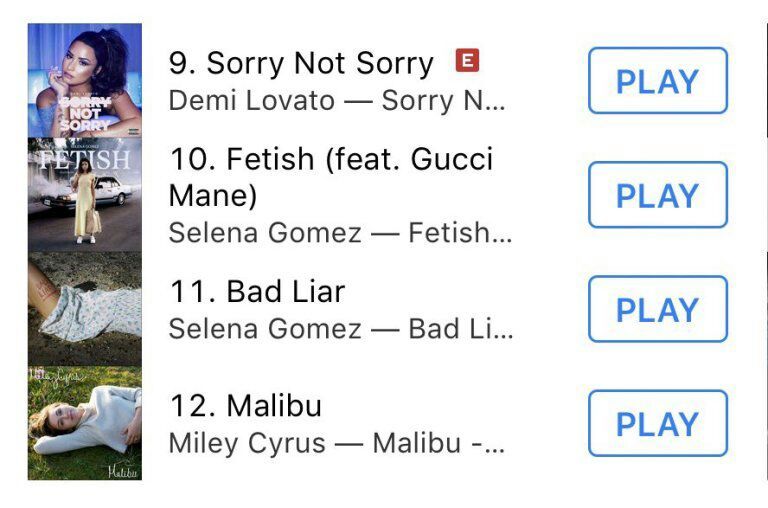Play Fetish featuring Gucci Mane
This screenshot has height=508, width=768.
(658, 195)
